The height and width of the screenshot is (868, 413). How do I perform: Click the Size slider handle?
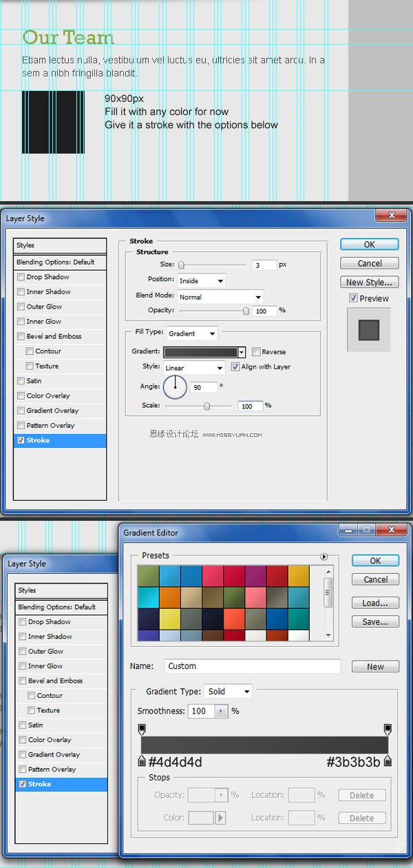point(181,265)
